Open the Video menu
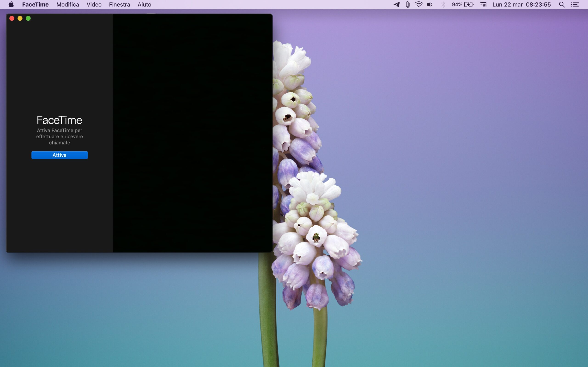The height and width of the screenshot is (367, 588). point(94,5)
